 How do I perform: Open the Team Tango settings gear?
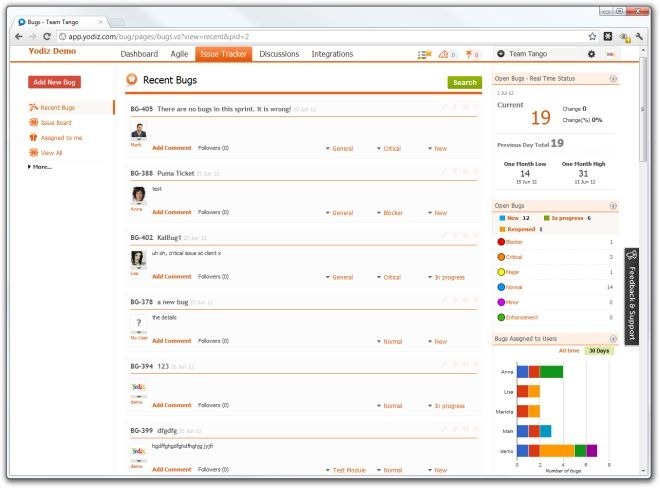coord(591,54)
